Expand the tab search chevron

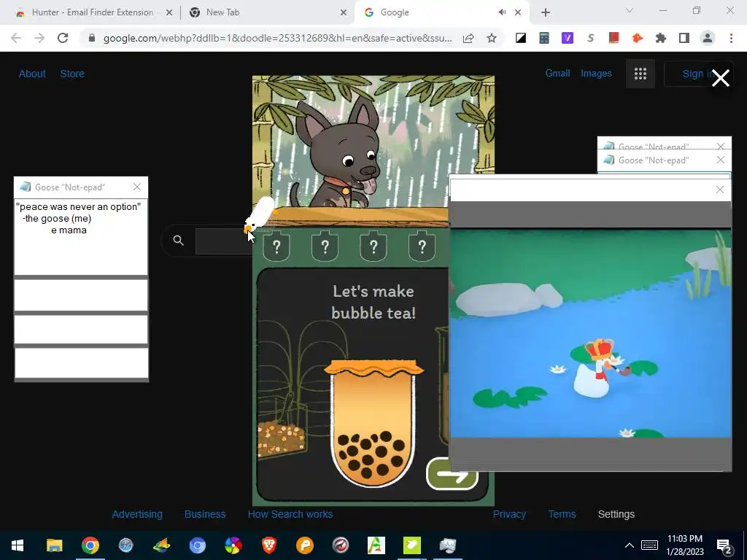630,10
